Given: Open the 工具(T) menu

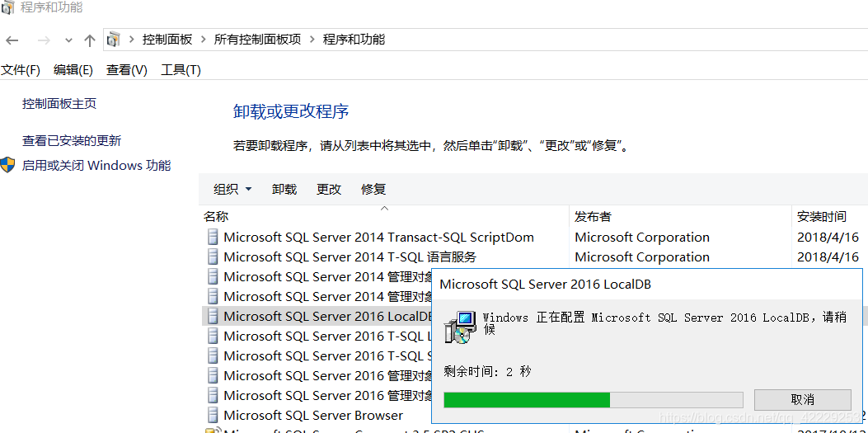Looking at the screenshot, I should (x=181, y=70).
